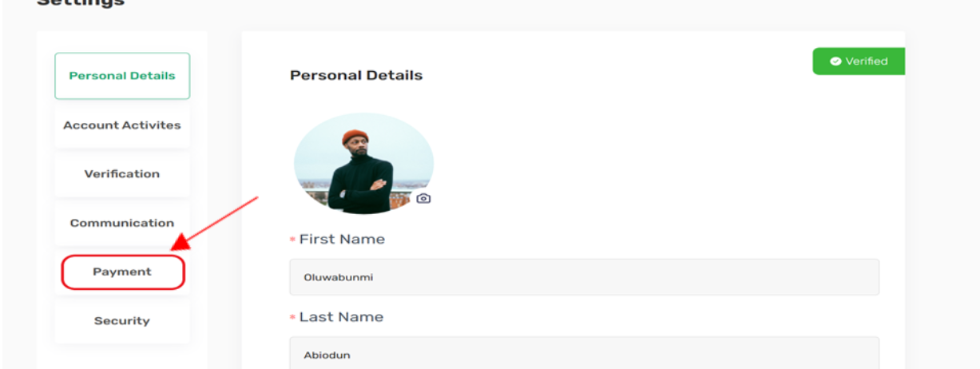Click the checkmark icon in Verified badge

tap(835, 61)
